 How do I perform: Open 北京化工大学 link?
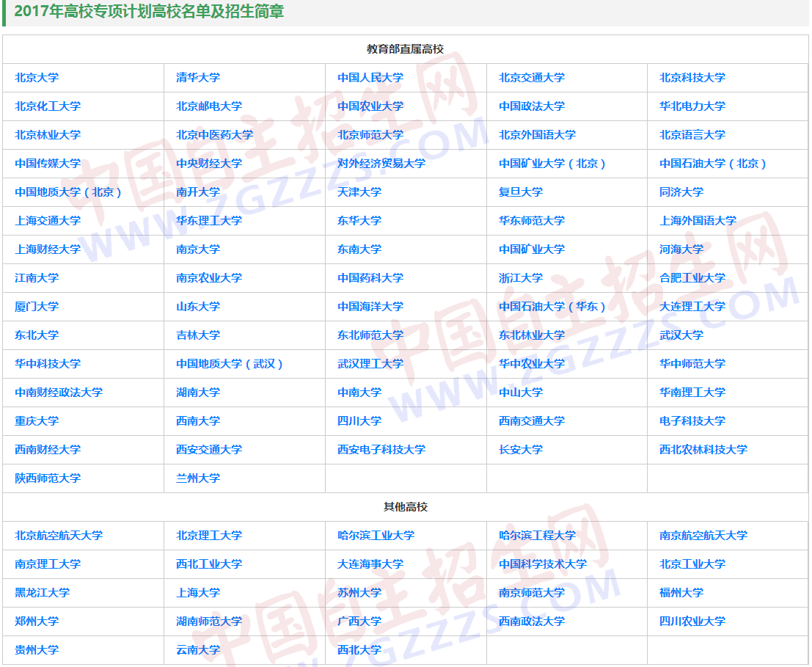pyautogui.click(x=48, y=106)
